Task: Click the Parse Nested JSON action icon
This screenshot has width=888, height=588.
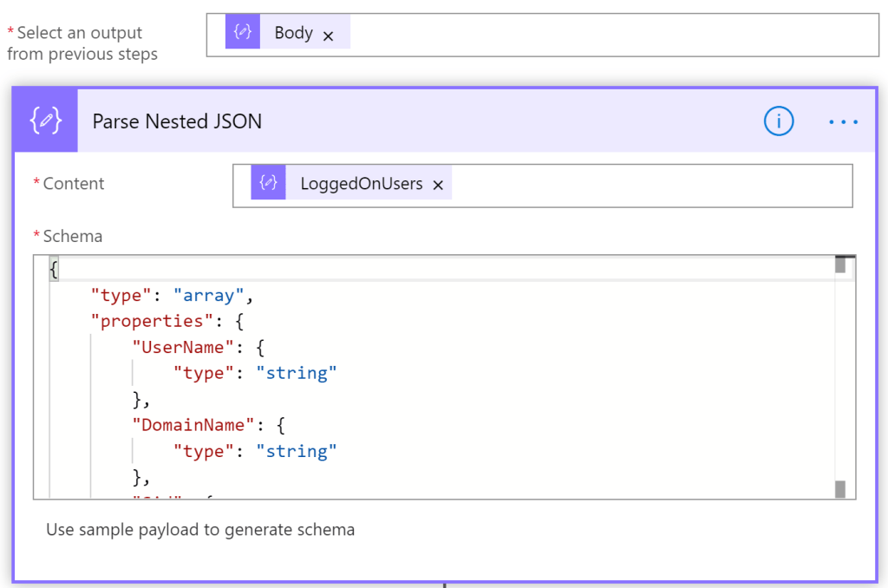Action: coord(45,121)
